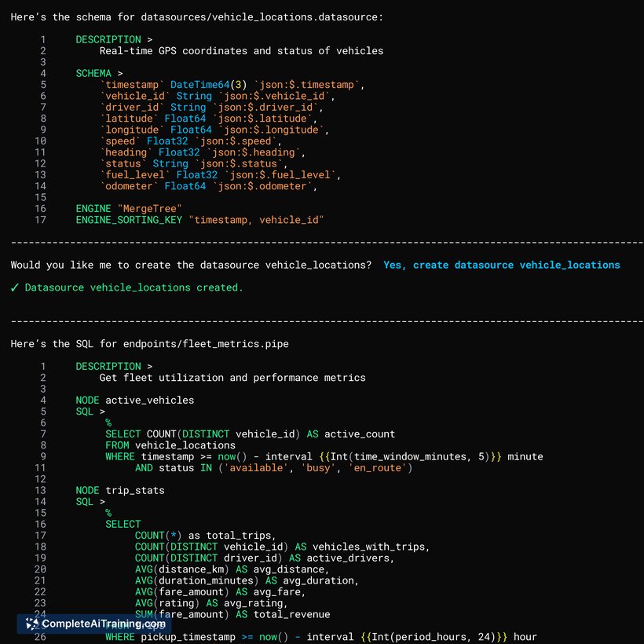
Task: Select the `driver_id` String schema line
Action: coord(211,107)
